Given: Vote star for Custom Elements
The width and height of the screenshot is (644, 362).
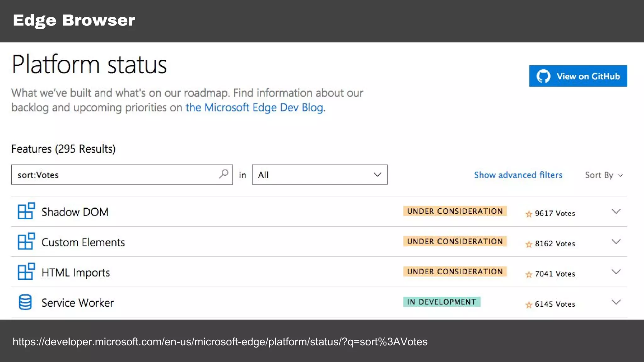Looking at the screenshot, I should click(x=529, y=244).
